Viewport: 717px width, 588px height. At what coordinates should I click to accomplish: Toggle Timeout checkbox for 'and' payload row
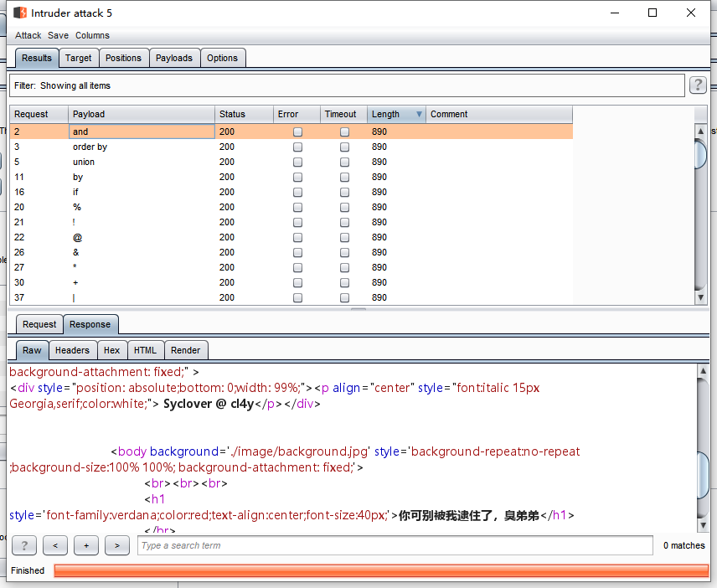coord(345,132)
